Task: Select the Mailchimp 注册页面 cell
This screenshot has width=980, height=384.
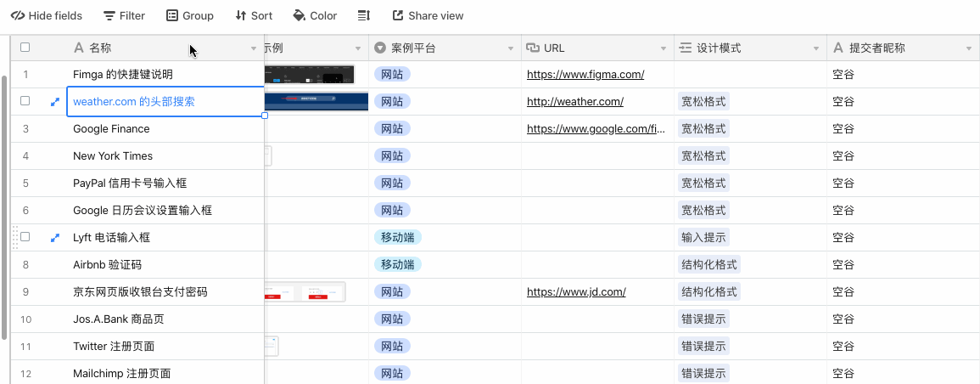Action: coord(165,373)
